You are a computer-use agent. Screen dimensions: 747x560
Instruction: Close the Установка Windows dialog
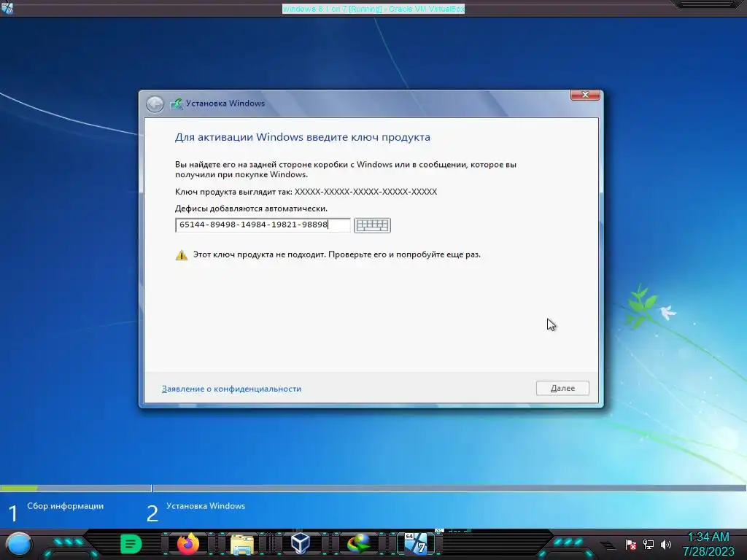[585, 95]
